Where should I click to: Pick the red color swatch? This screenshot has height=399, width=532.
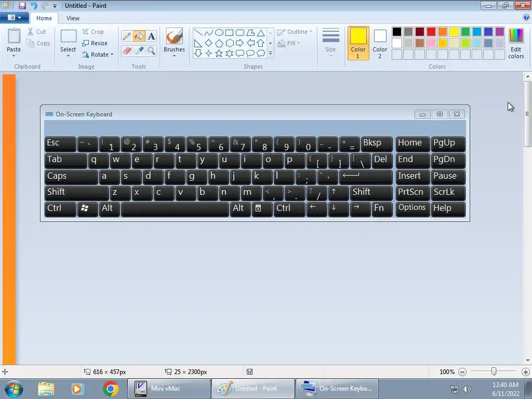[431, 32]
